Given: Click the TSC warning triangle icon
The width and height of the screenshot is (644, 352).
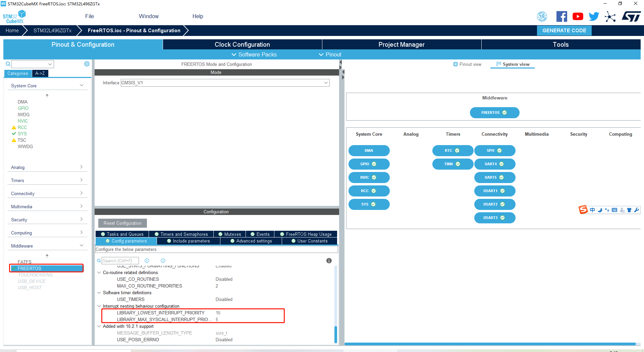Looking at the screenshot, I should pyautogui.click(x=14, y=140).
